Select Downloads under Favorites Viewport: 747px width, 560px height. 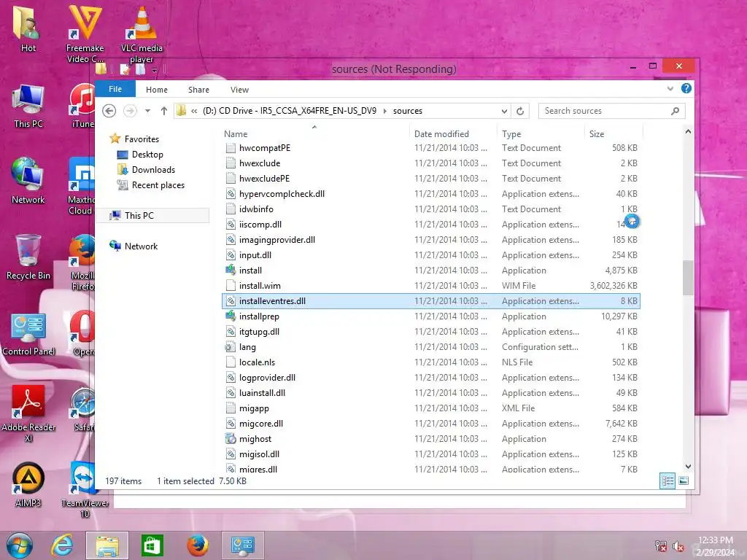coord(153,169)
